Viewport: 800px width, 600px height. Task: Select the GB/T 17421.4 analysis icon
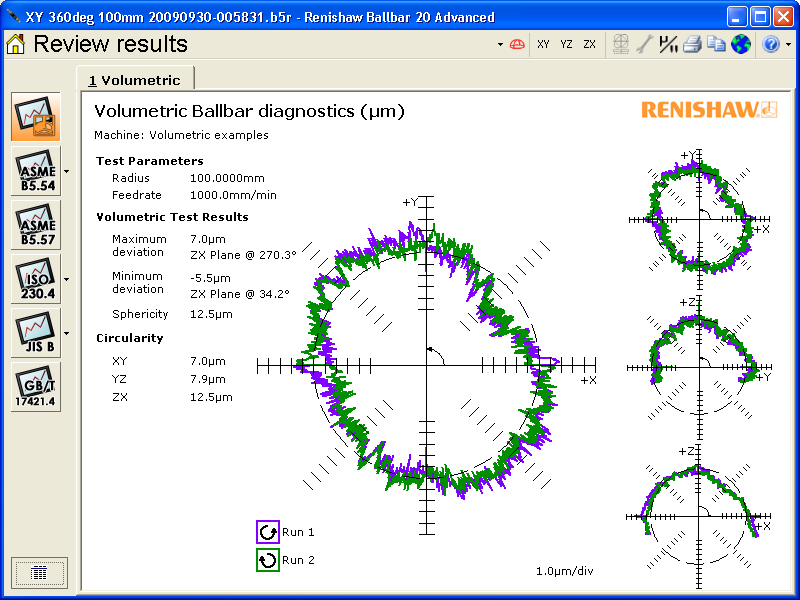coord(35,387)
